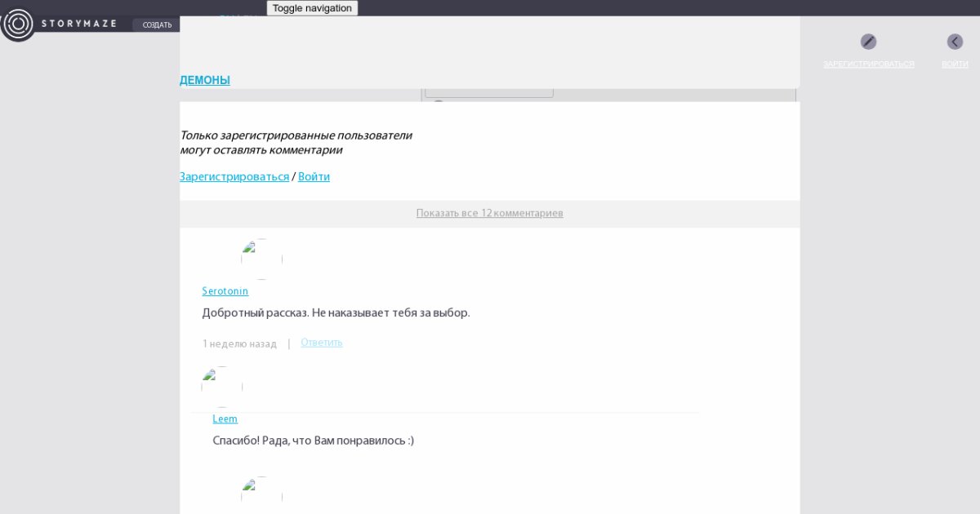Click the left-arrow login icon
The width and height of the screenshot is (980, 514).
(955, 42)
